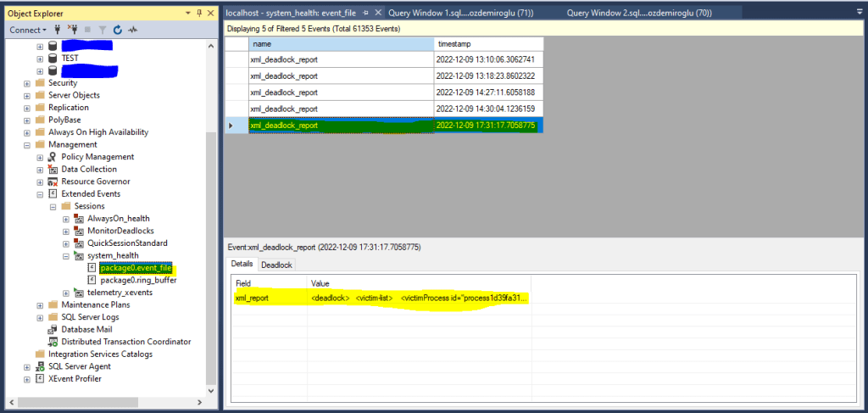Click the SQL Server Agent node icon
Viewport: 868px width, 413px height.
40,366
